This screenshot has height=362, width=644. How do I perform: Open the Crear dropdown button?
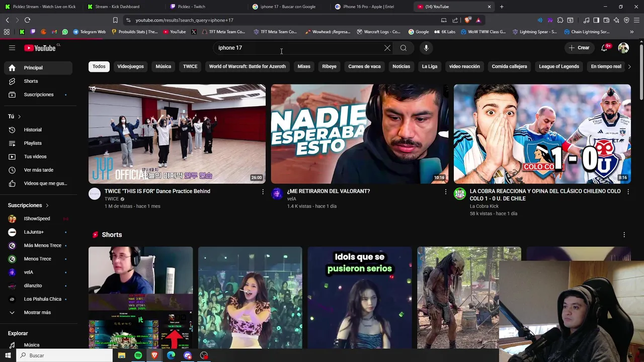[x=579, y=48]
